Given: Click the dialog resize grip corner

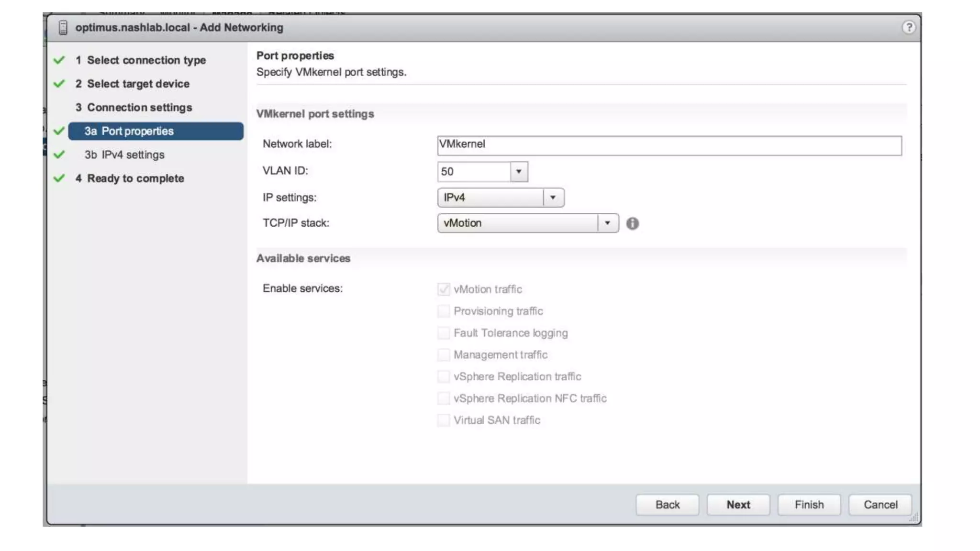Looking at the screenshot, I should point(913,518).
